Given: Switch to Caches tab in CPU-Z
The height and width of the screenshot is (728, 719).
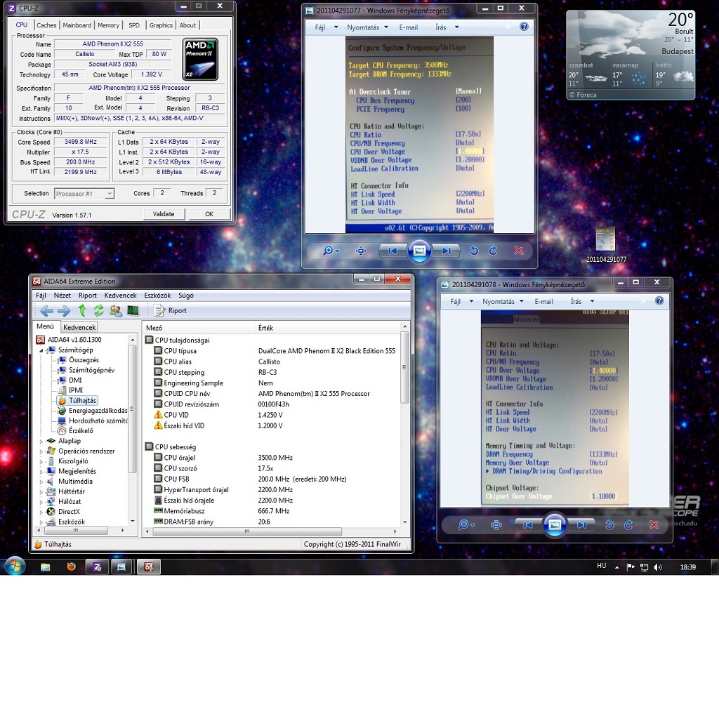Looking at the screenshot, I should click(46, 25).
